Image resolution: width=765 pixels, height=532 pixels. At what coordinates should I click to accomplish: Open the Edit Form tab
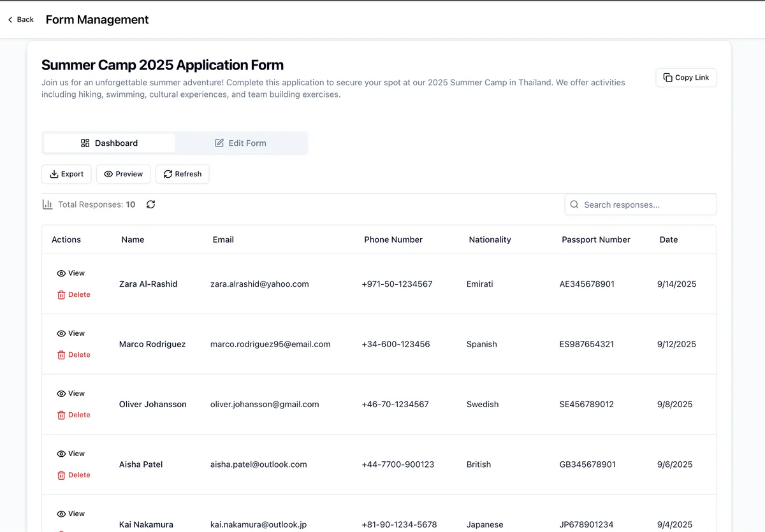[240, 143]
